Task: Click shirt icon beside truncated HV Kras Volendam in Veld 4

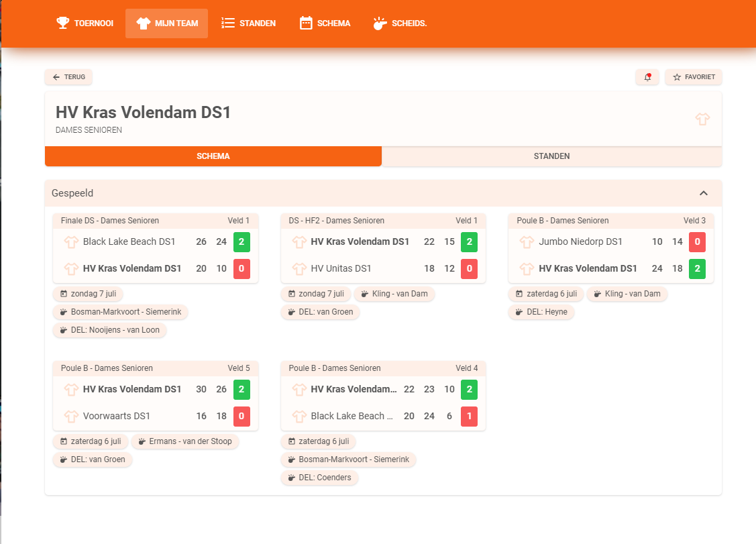Action: click(x=299, y=389)
